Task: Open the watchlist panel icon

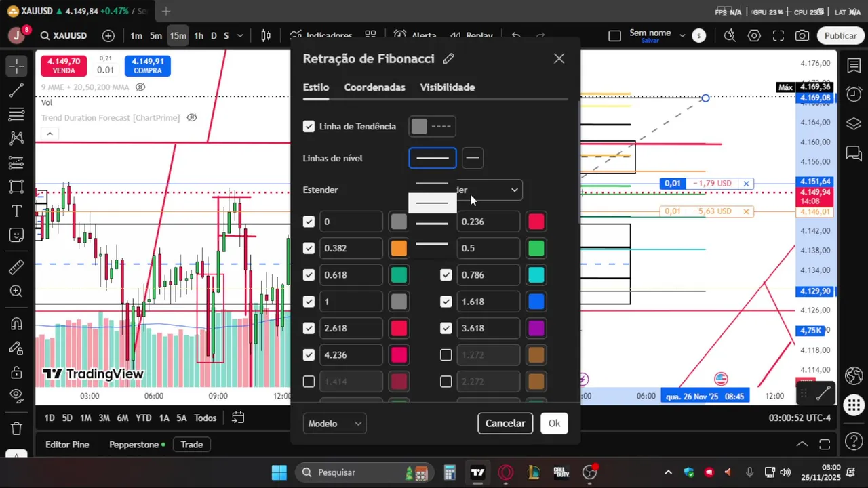Action: 854,66
